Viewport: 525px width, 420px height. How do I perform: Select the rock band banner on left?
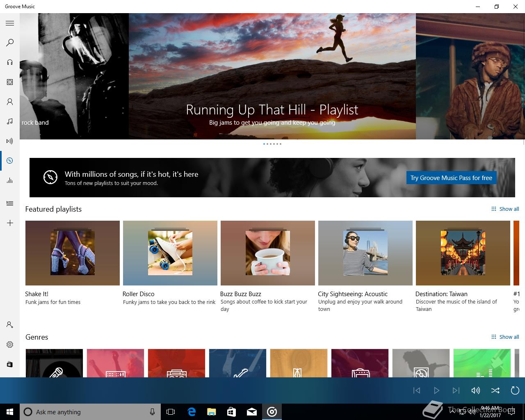click(74, 76)
